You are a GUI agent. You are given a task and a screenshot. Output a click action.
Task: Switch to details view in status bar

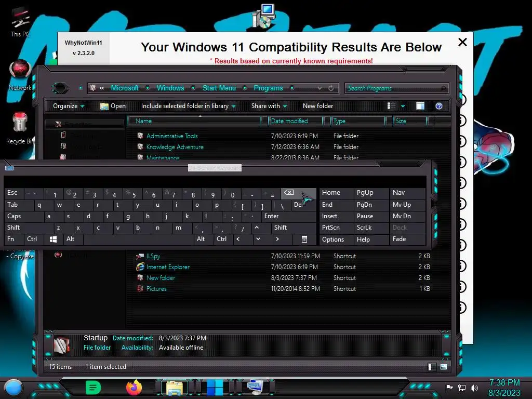tap(432, 367)
